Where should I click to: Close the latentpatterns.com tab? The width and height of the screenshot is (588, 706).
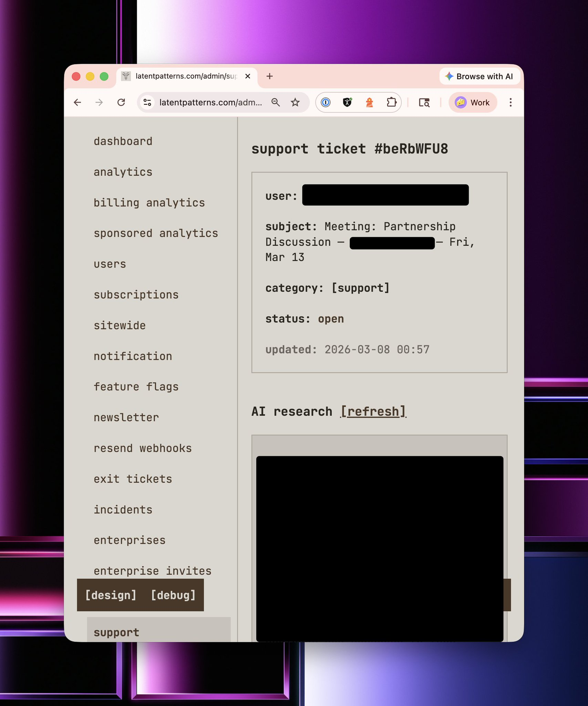tap(248, 76)
